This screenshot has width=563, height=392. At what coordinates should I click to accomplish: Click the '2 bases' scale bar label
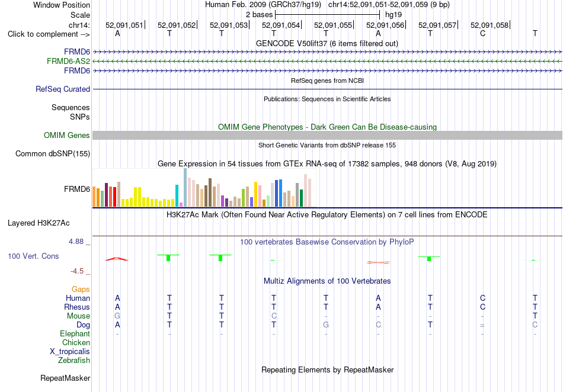[x=259, y=15]
